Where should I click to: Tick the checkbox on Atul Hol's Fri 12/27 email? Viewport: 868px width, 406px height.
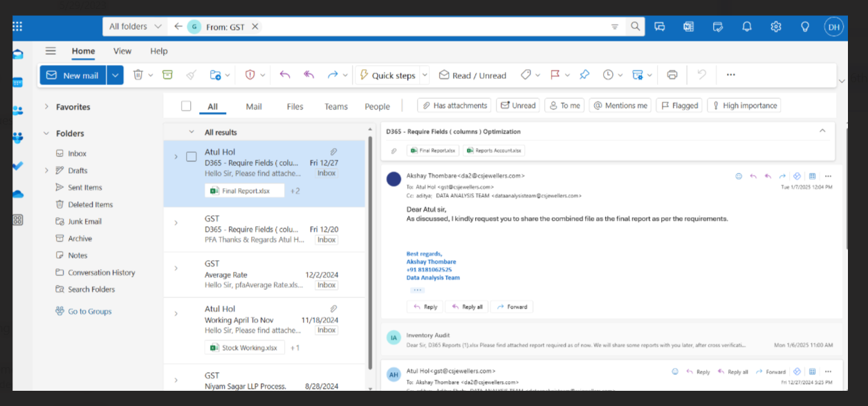192,156
